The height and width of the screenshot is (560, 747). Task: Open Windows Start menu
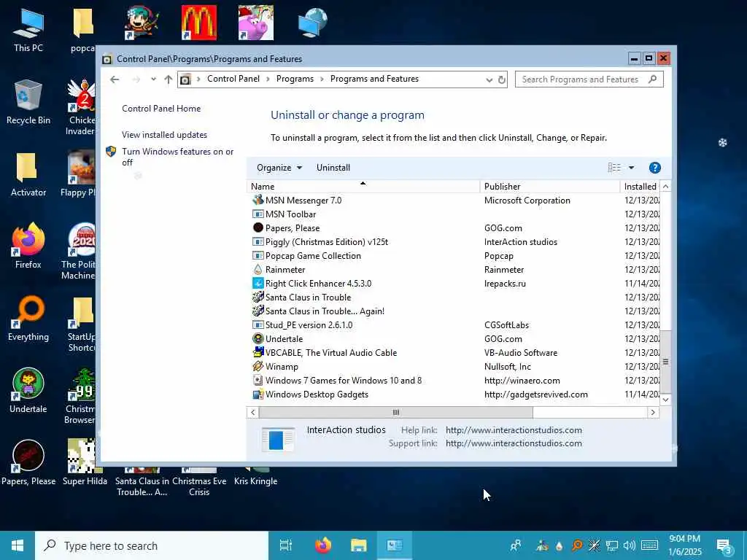18,545
